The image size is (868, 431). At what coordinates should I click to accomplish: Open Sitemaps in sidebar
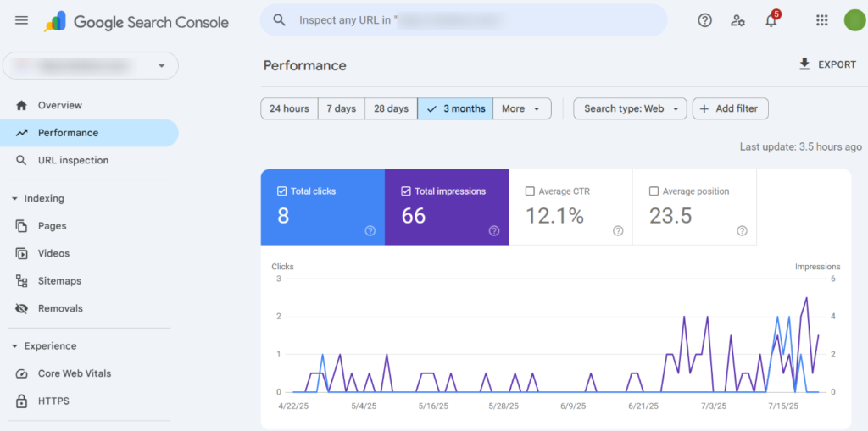click(89, 281)
